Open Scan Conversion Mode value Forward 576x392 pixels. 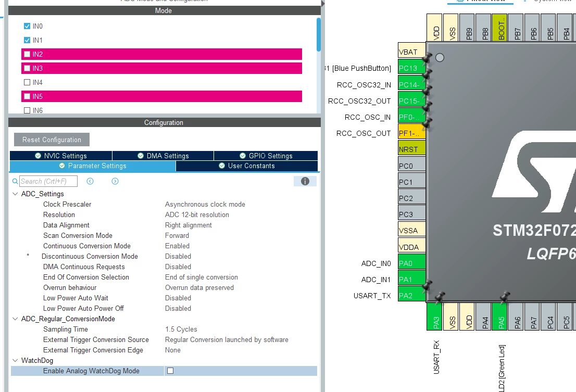(177, 236)
